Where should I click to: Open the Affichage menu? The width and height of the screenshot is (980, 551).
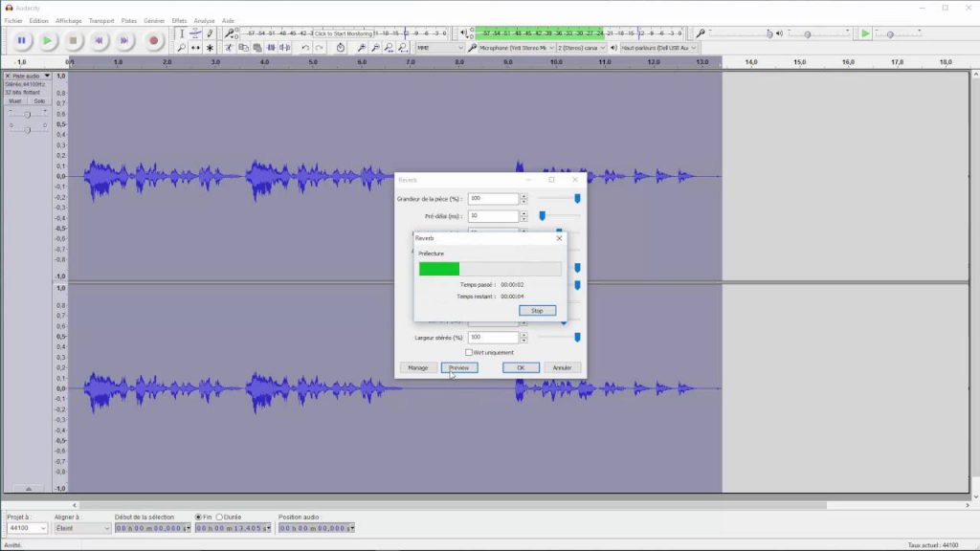coord(68,21)
